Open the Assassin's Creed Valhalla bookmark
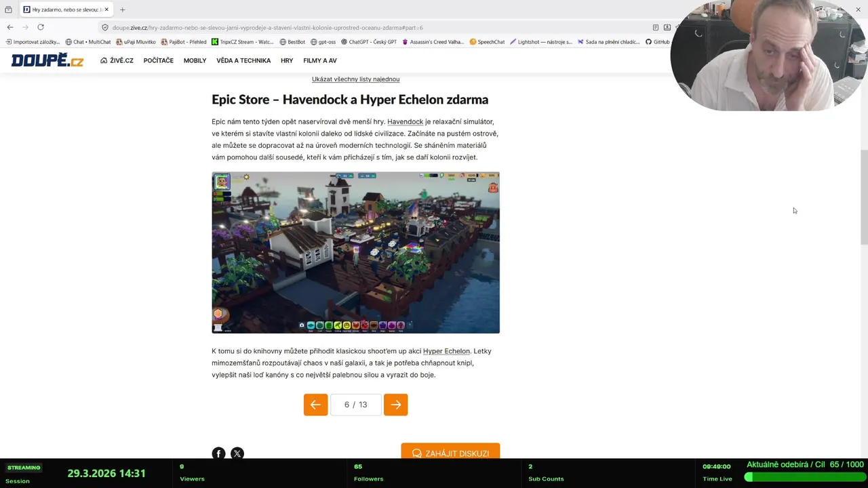 (x=433, y=42)
